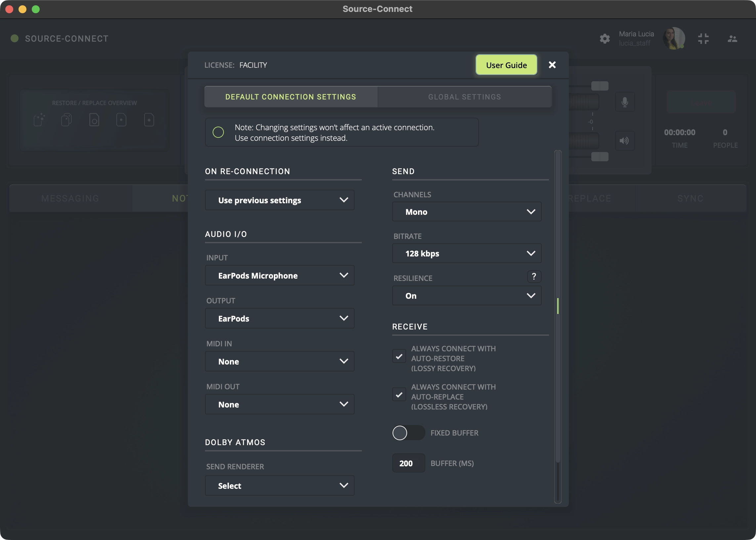Viewport: 756px width, 540px height.
Task: Click the lucia_staff username text
Action: pyautogui.click(x=634, y=43)
